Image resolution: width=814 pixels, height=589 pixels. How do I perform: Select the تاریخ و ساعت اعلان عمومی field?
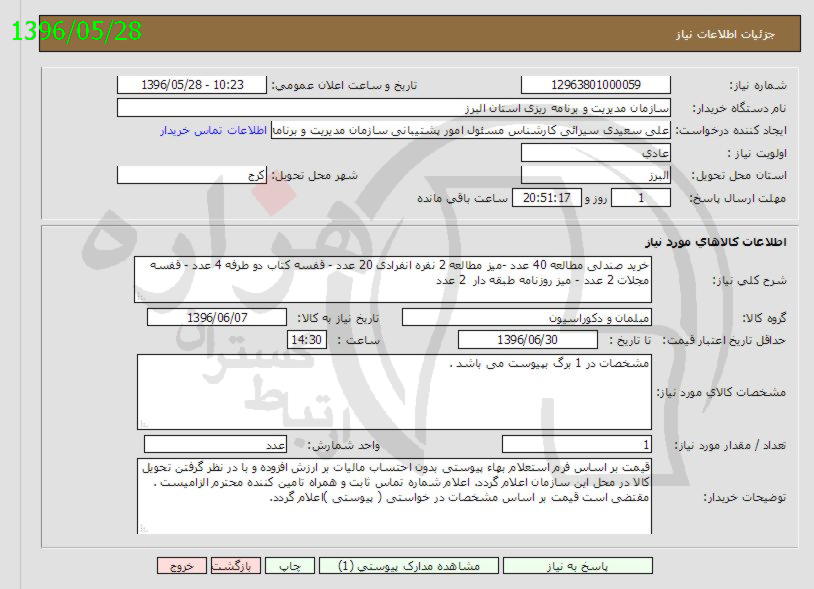coord(192,86)
